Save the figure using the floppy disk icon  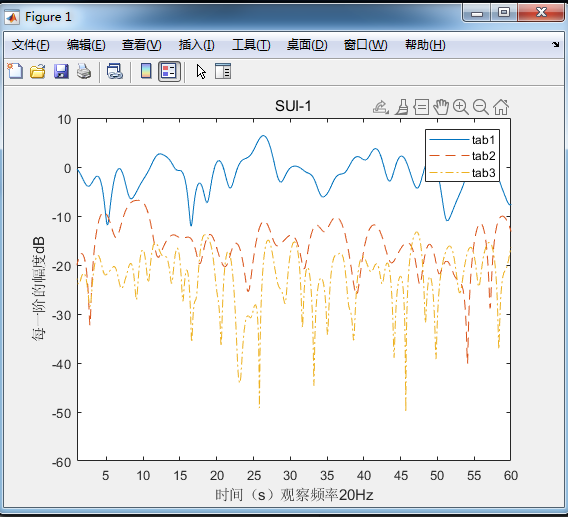(x=61, y=71)
